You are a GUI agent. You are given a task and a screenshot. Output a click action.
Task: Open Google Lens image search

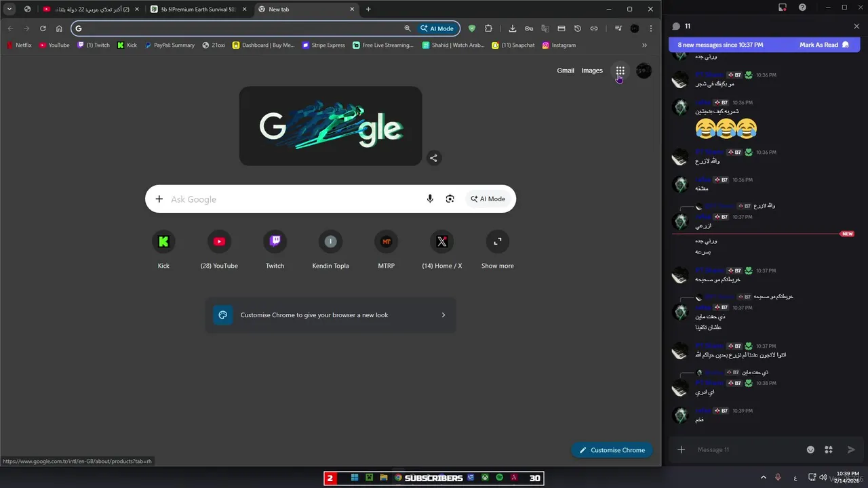tap(450, 199)
